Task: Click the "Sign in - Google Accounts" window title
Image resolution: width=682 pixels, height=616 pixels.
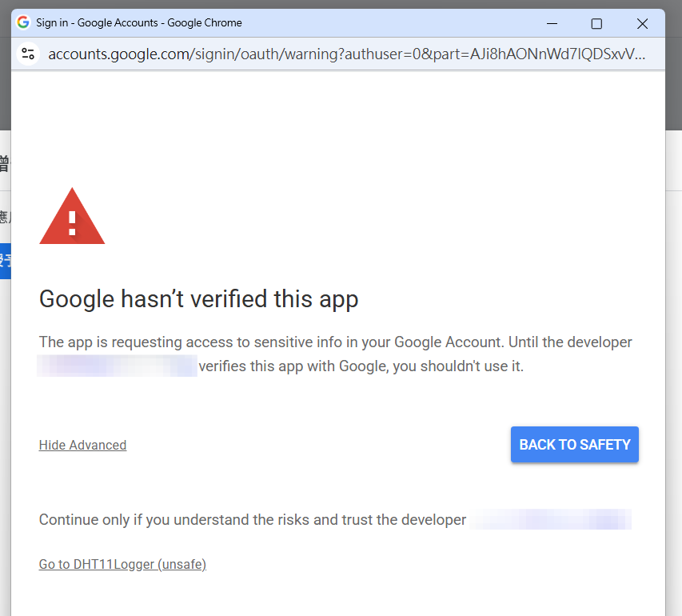Action: coord(138,22)
